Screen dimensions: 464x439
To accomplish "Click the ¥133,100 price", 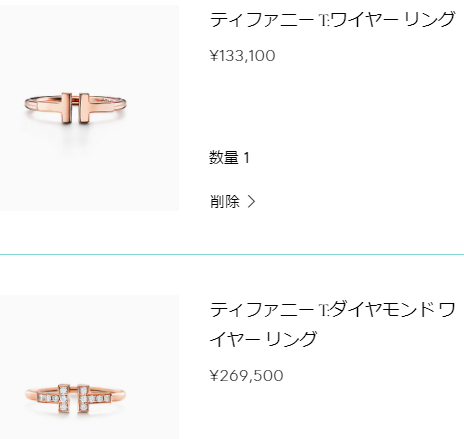I will point(242,56).
